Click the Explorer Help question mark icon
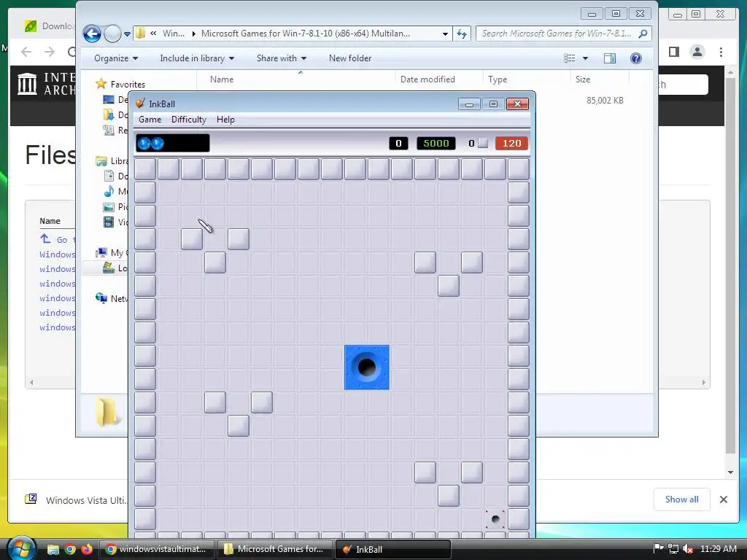 click(x=636, y=58)
